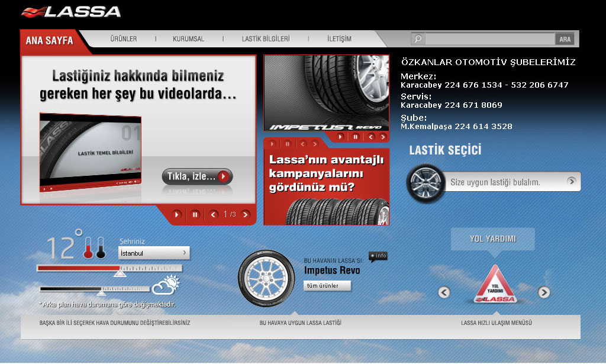Focus the site search input field
This screenshot has height=364, width=606.
489,38
